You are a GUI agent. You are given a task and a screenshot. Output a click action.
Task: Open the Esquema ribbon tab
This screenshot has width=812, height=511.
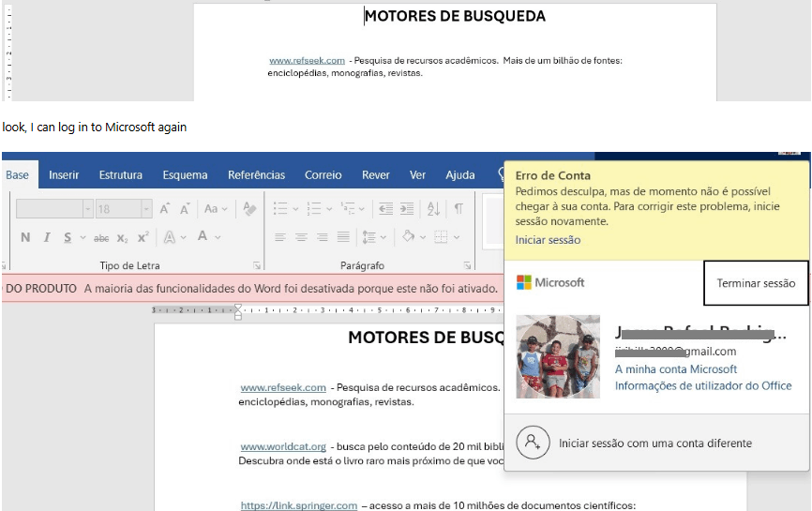coord(185,175)
